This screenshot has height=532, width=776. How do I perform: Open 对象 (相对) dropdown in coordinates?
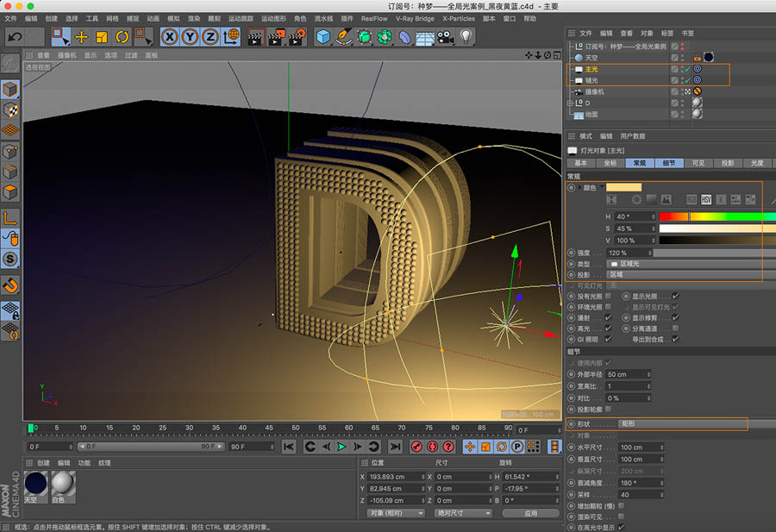point(396,513)
